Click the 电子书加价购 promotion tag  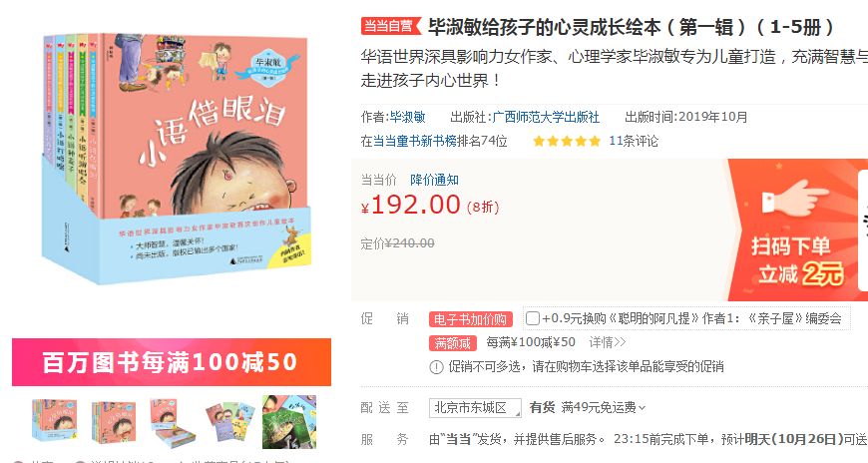pyautogui.click(x=471, y=319)
